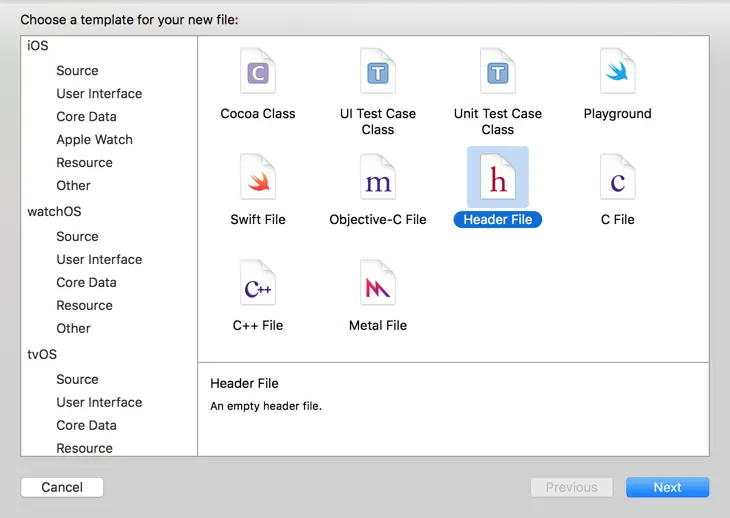Click the 'Metal File' label text
Screen dimensions: 730x518
(x=378, y=325)
